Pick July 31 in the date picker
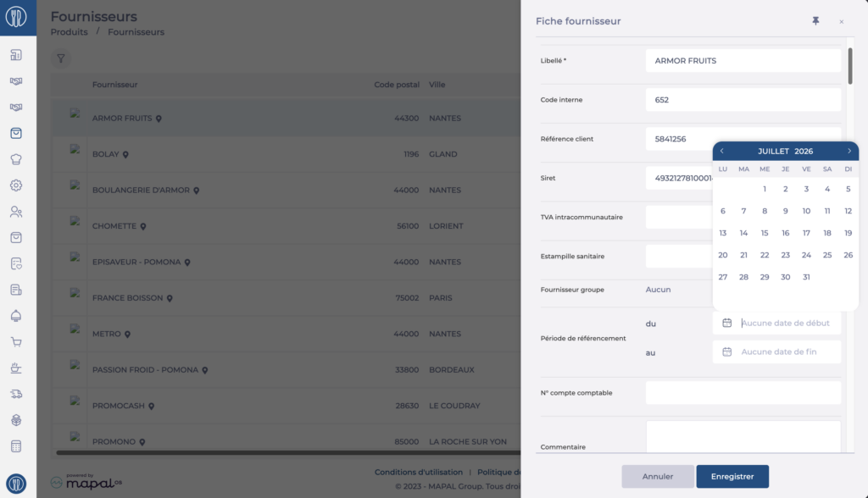Image resolution: width=868 pixels, height=498 pixels. click(x=806, y=277)
